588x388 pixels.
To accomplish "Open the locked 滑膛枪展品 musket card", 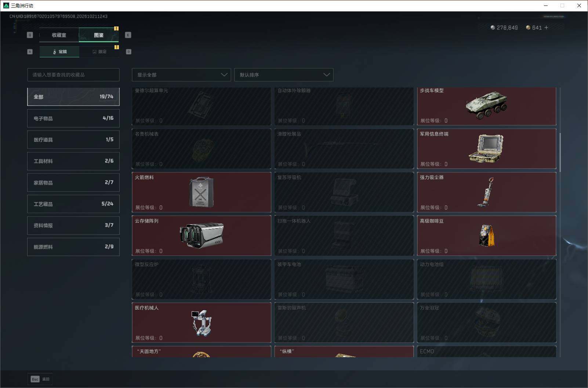I will pyautogui.click(x=344, y=149).
